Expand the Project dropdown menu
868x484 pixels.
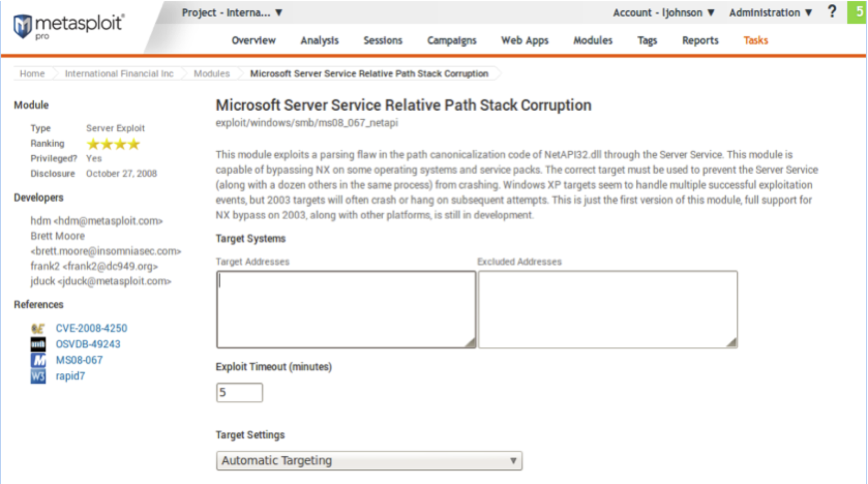click(x=232, y=12)
